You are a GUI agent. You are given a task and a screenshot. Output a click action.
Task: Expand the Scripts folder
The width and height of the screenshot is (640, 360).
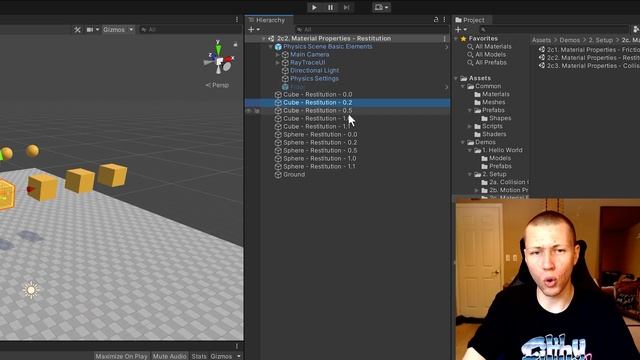coord(470,126)
